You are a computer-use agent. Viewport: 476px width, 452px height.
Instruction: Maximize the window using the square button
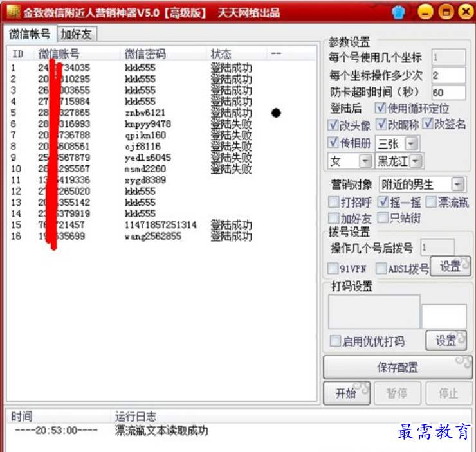tap(446, 12)
